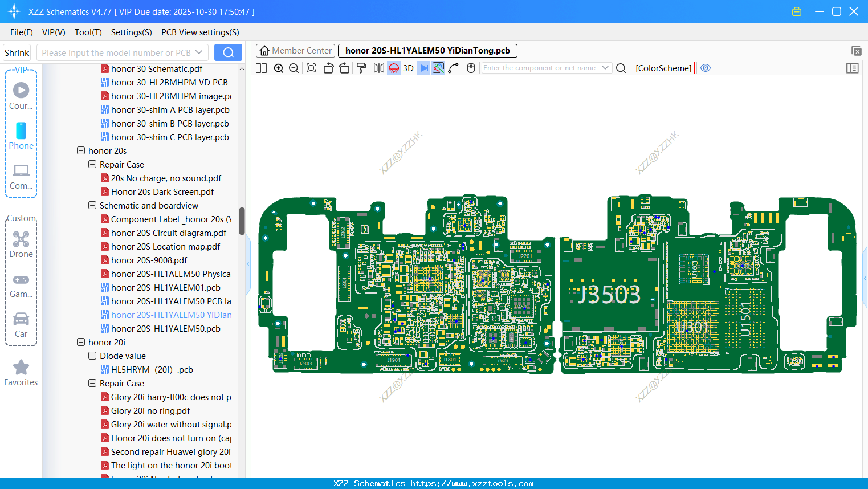868x489 pixels.
Task: Toggle the diode symbol display
Action: point(423,68)
